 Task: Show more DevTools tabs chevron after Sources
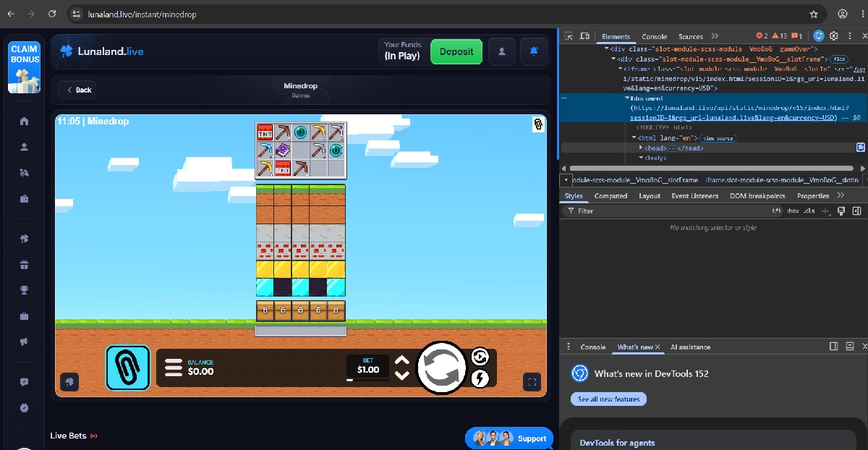715,36
